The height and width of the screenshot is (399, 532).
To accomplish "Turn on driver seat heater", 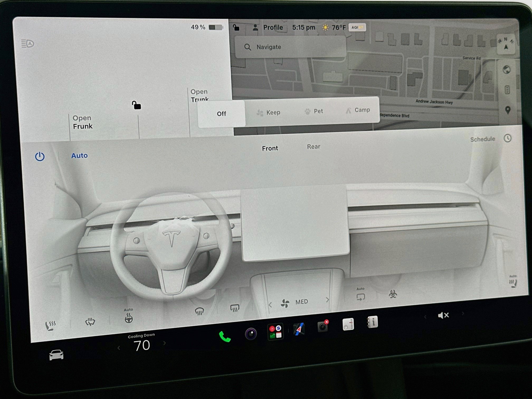I will [x=50, y=326].
